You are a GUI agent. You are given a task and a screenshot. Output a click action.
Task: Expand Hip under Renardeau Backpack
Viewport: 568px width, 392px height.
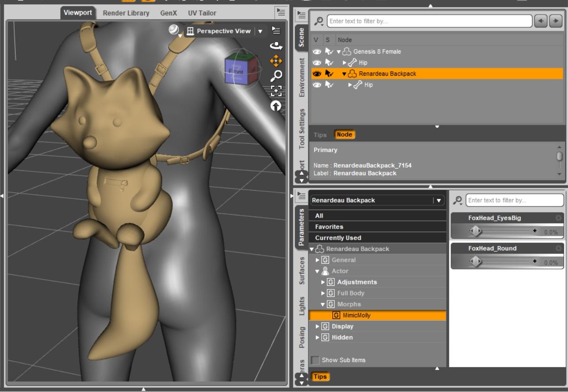[350, 85]
